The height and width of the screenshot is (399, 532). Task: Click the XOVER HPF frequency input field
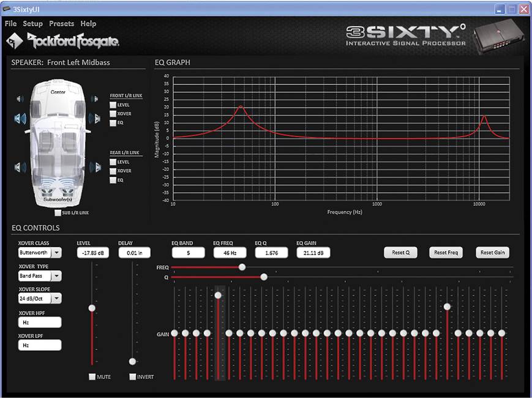(39, 321)
